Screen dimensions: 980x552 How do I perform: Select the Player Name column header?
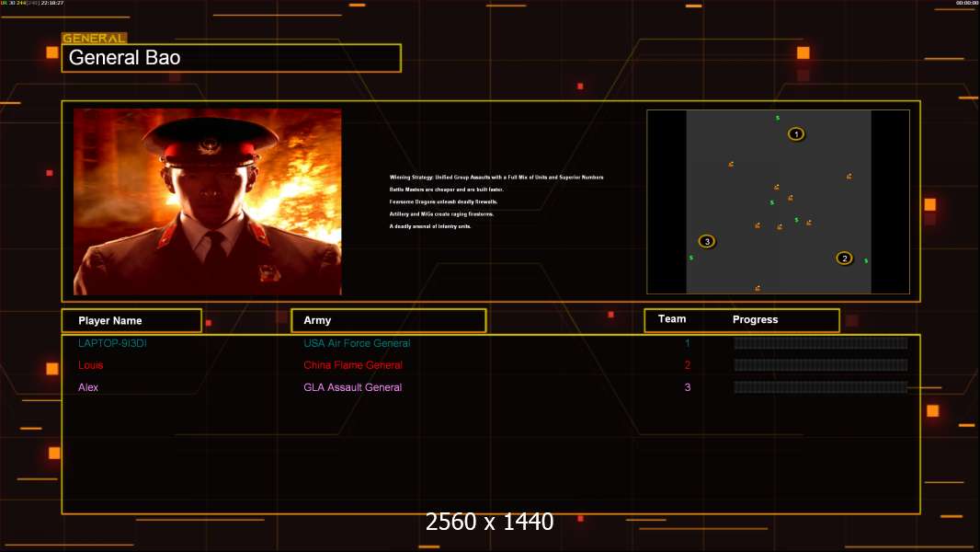click(131, 320)
